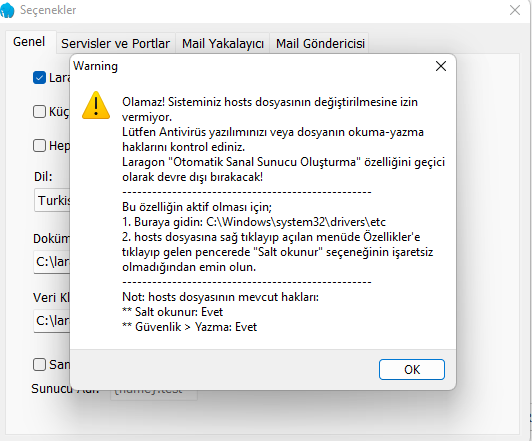Confirm the warning with the OK button
Viewport: 532px width, 441px height.
click(412, 369)
